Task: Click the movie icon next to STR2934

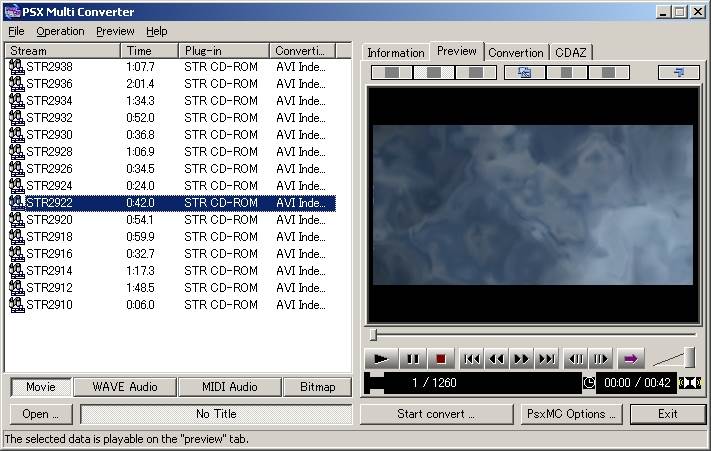Action: [x=17, y=101]
